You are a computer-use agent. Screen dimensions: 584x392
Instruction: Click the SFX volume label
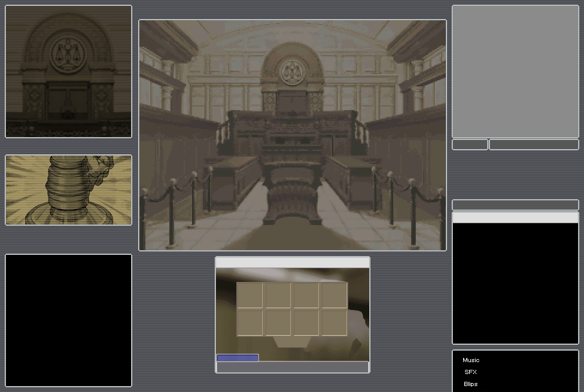(x=471, y=372)
